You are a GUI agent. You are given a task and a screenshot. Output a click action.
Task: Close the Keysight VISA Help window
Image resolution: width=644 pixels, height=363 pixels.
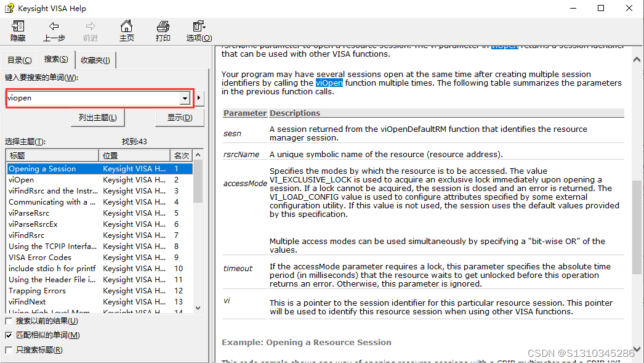(629, 8)
